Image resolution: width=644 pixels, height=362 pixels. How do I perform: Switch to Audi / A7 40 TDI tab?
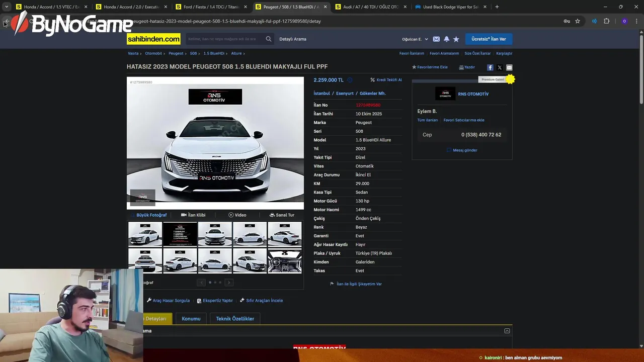pos(370,7)
